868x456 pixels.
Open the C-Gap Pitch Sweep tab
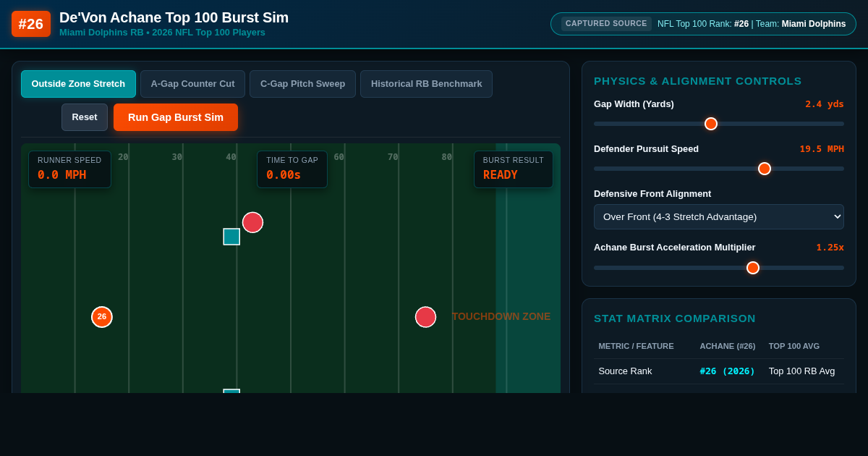pyautogui.click(x=302, y=84)
